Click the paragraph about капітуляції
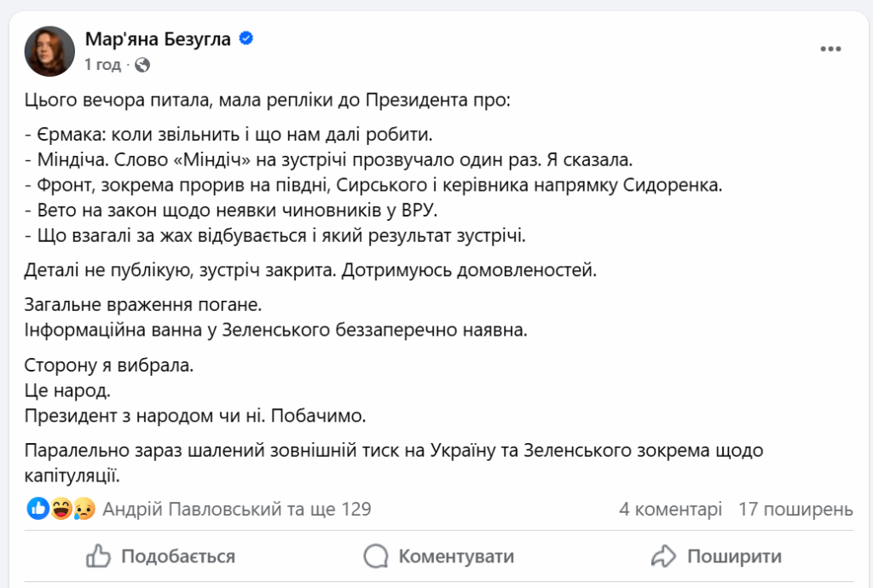 (394, 461)
